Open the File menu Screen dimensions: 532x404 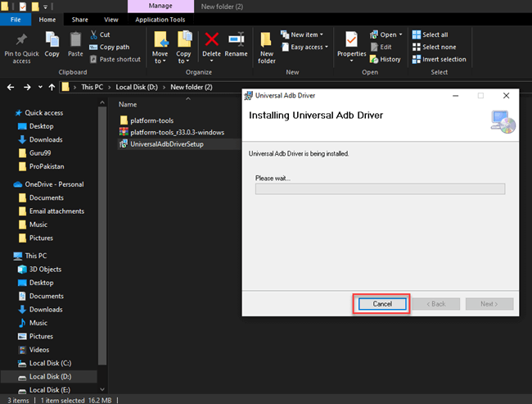[16, 19]
